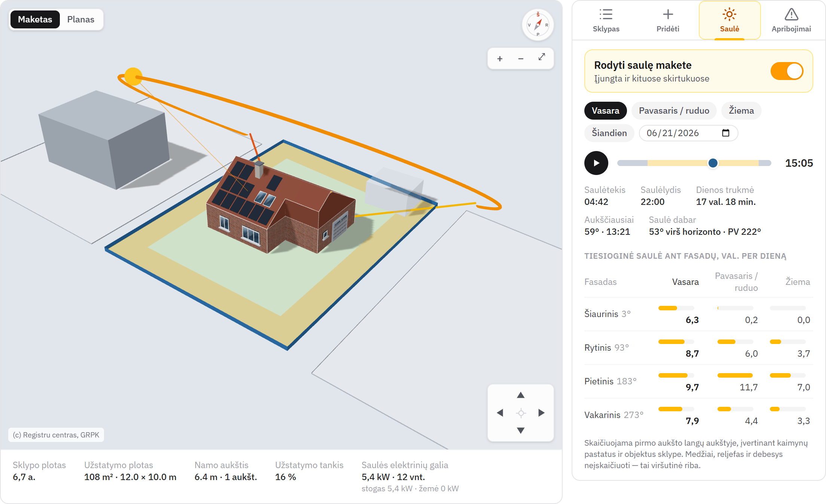Switch to Planas view
826x504 pixels.
click(x=81, y=19)
